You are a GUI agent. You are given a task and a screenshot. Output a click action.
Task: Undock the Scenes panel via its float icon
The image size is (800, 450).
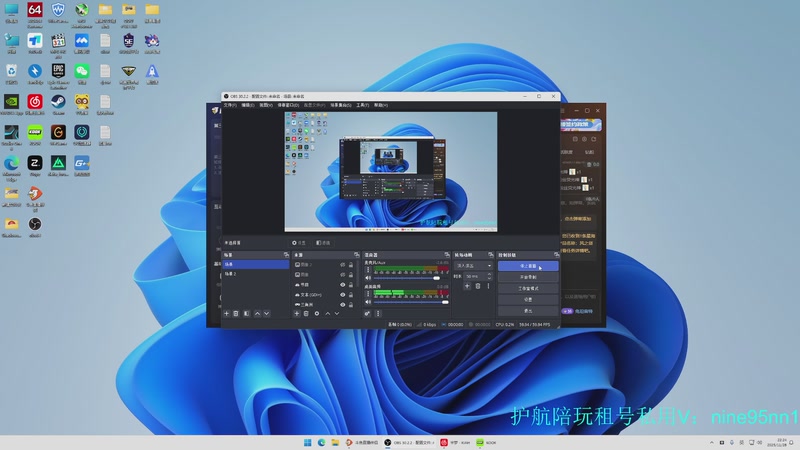coord(286,255)
